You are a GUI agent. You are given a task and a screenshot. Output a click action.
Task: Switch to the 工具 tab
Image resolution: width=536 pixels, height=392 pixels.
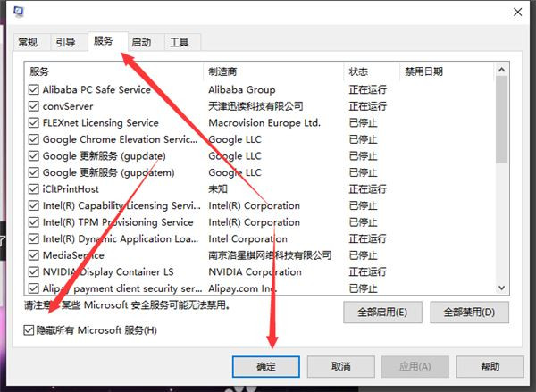click(180, 42)
